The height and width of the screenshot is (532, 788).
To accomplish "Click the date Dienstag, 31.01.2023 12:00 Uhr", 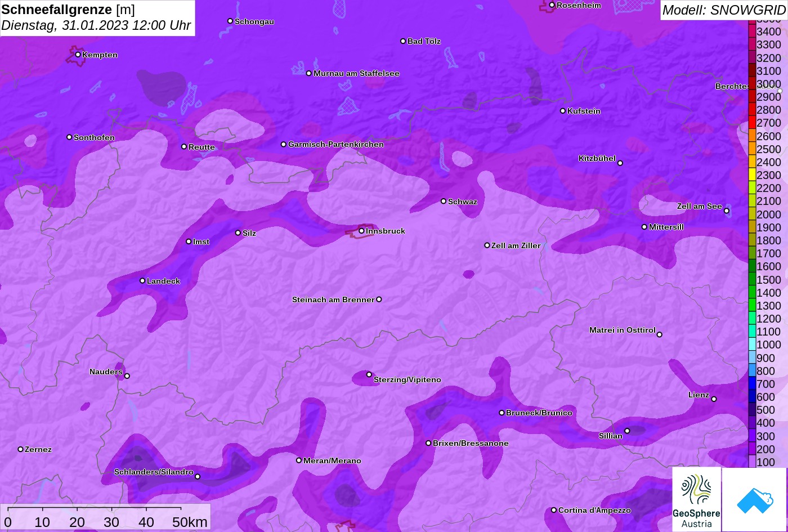I will click(x=96, y=26).
